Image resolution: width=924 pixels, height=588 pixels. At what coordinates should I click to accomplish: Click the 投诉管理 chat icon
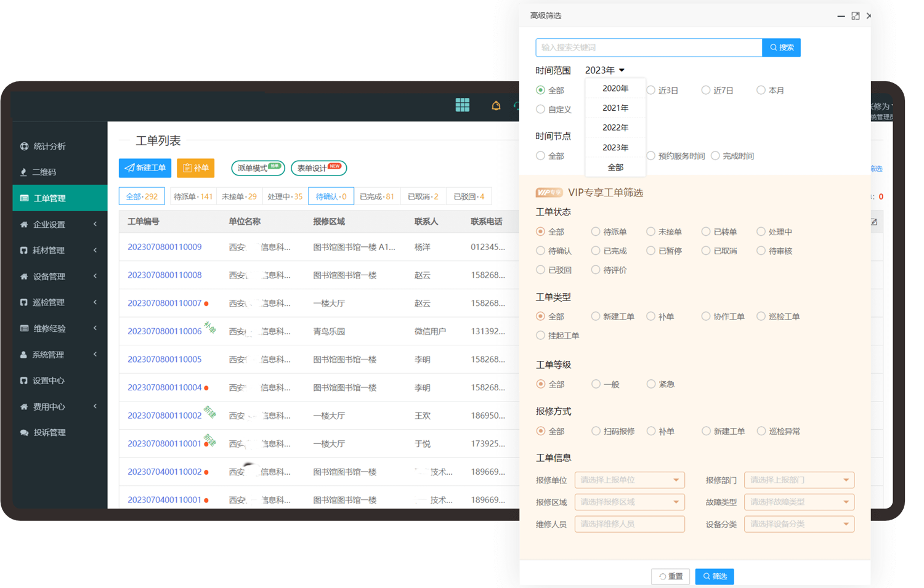[24, 433]
